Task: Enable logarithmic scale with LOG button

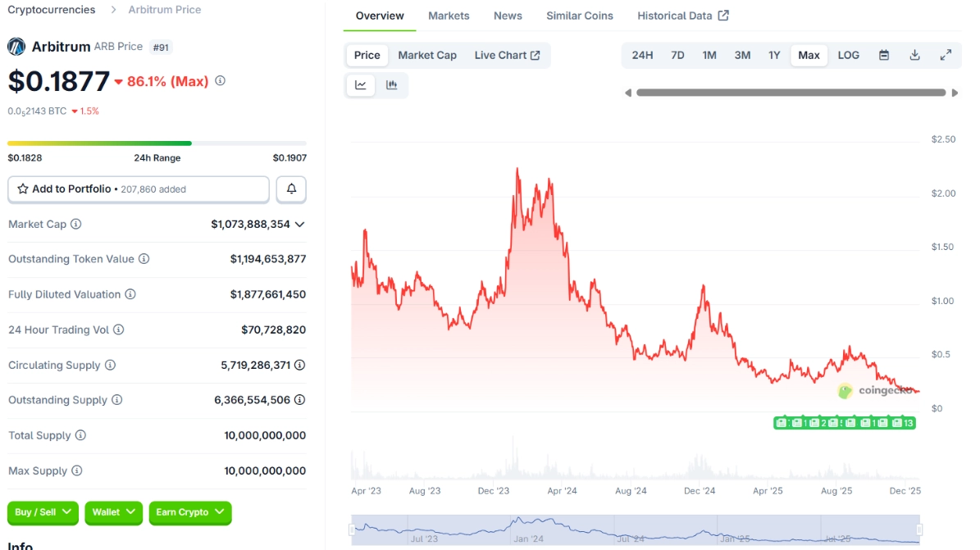Action: [x=848, y=55]
